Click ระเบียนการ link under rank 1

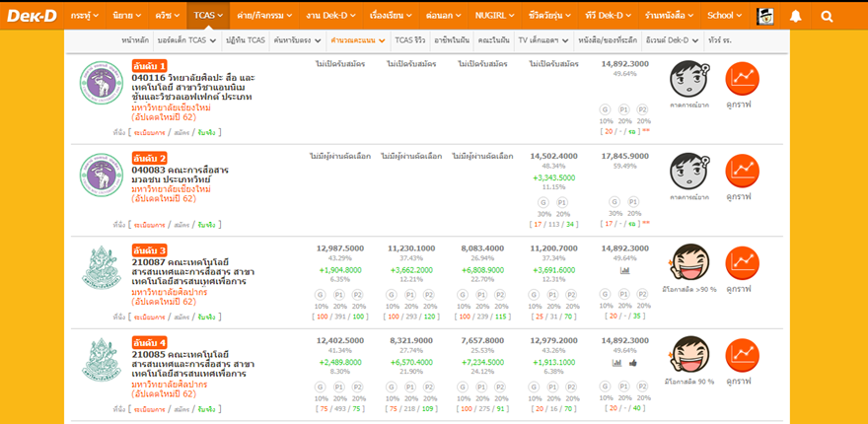tap(149, 132)
